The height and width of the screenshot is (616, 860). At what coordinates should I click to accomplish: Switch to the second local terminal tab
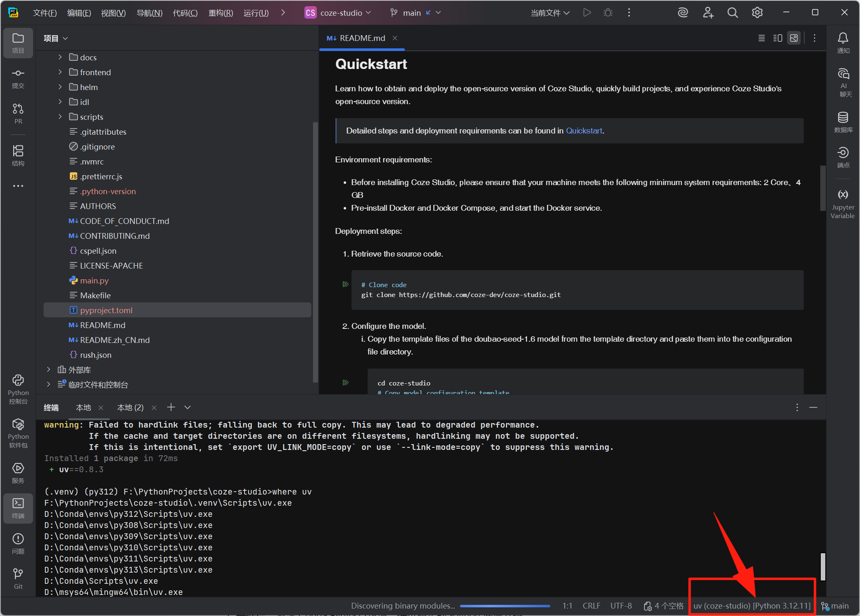pyautogui.click(x=131, y=407)
